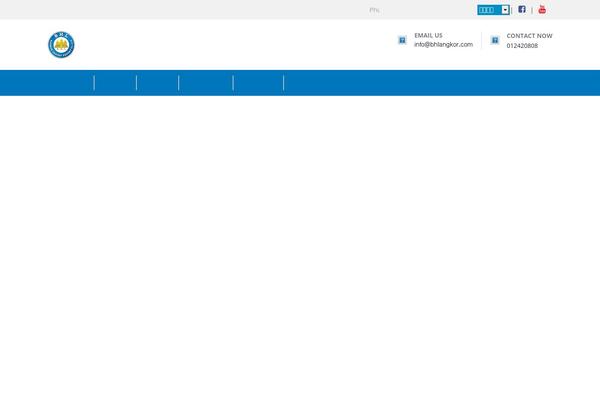Click the icon beside EMAIL US

click(402, 40)
